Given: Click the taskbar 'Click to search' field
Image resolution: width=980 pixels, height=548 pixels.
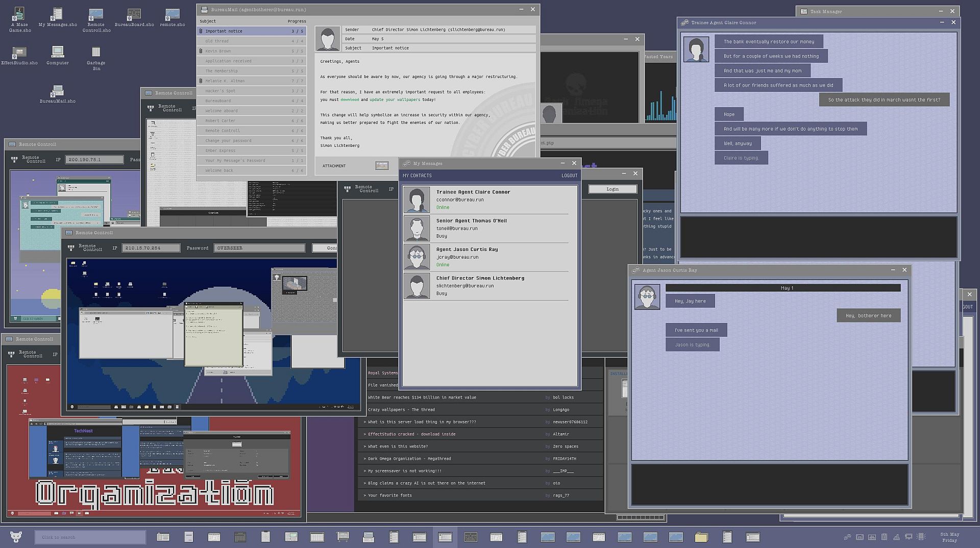Looking at the screenshot, I should point(90,537).
